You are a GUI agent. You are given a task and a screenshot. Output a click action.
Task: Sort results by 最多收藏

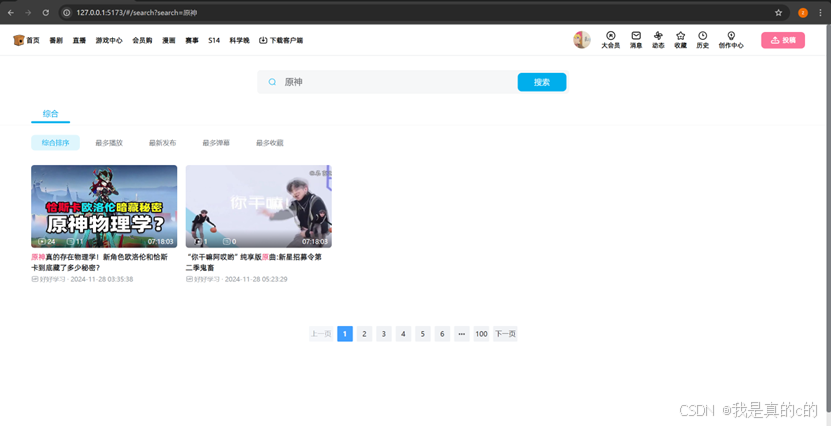pos(270,143)
